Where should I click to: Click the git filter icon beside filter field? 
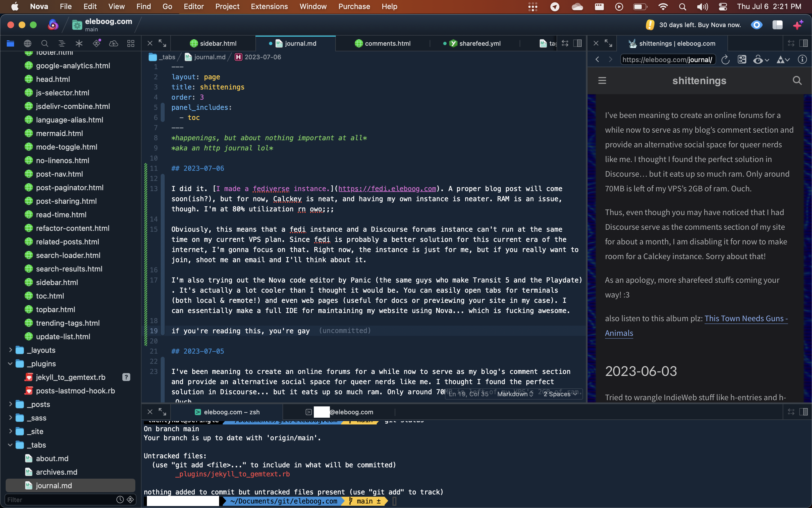[131, 500]
